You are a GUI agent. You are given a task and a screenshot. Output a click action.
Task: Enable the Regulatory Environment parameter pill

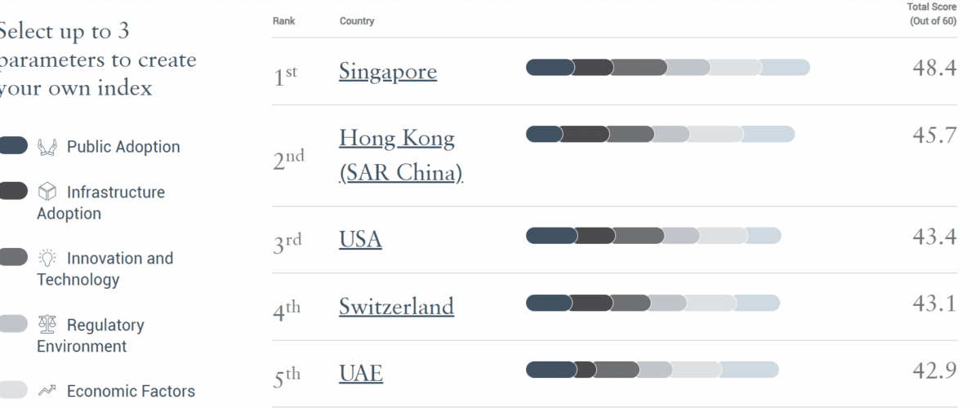(14, 324)
